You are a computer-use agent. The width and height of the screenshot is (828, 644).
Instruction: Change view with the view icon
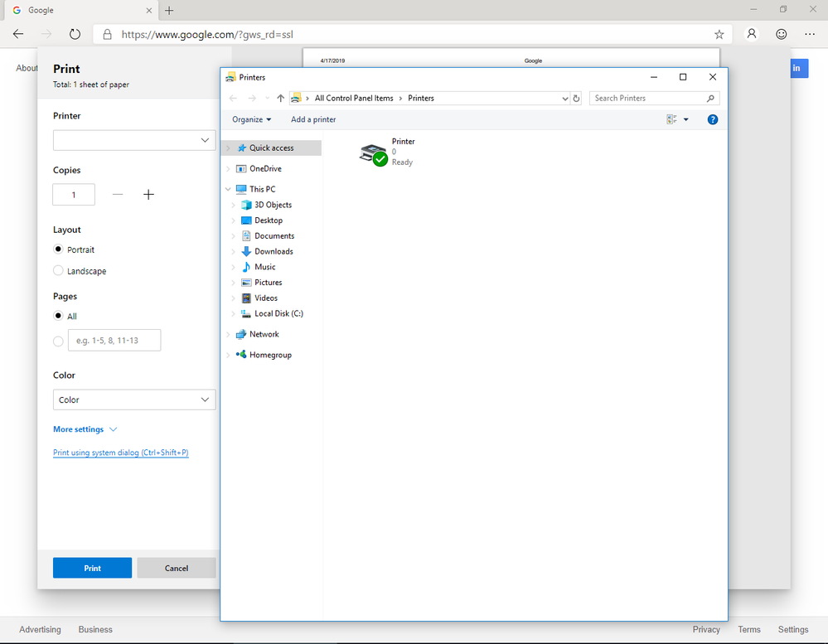(671, 120)
